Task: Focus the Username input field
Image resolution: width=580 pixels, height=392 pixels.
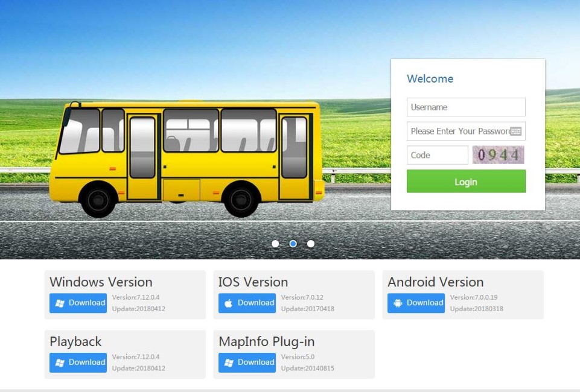Action: point(466,107)
